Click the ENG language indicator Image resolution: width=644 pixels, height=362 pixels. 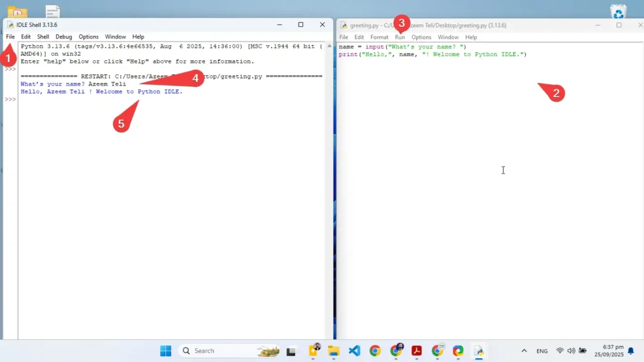[541, 351]
